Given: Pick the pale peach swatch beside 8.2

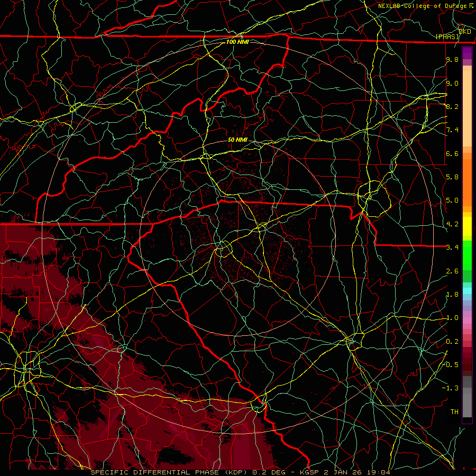Looking at the screenshot, I should [x=467, y=108].
